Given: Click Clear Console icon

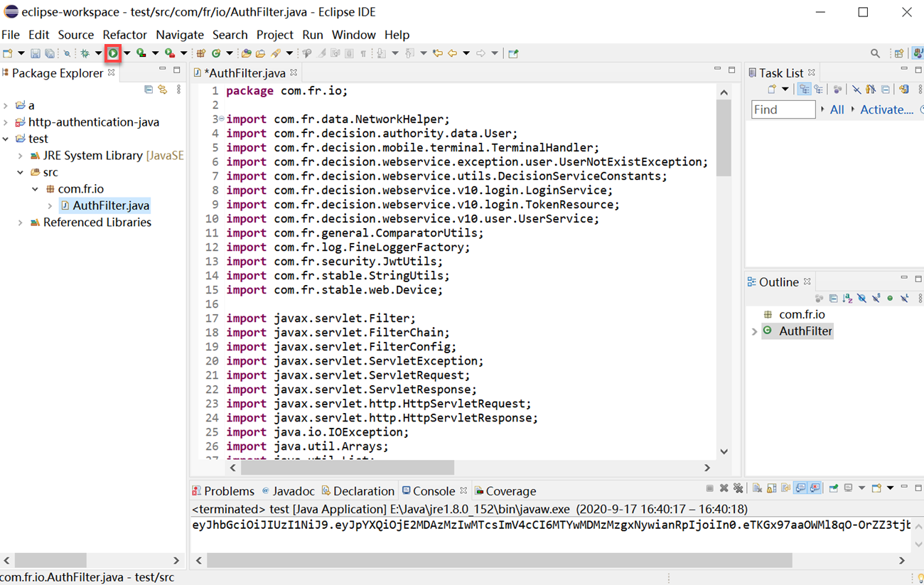Looking at the screenshot, I should pos(757,488).
